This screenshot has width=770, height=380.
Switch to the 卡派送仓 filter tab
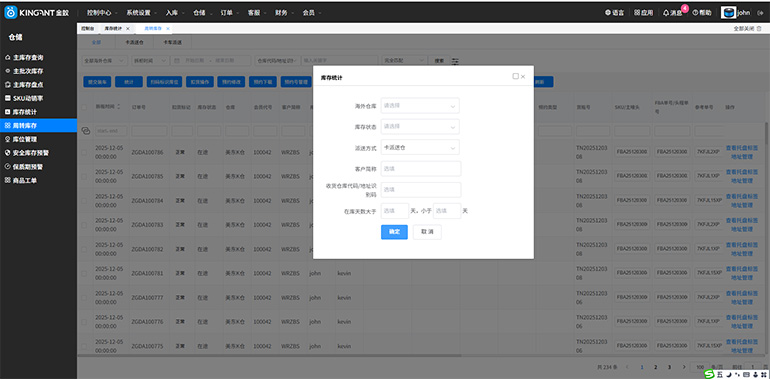pos(134,43)
